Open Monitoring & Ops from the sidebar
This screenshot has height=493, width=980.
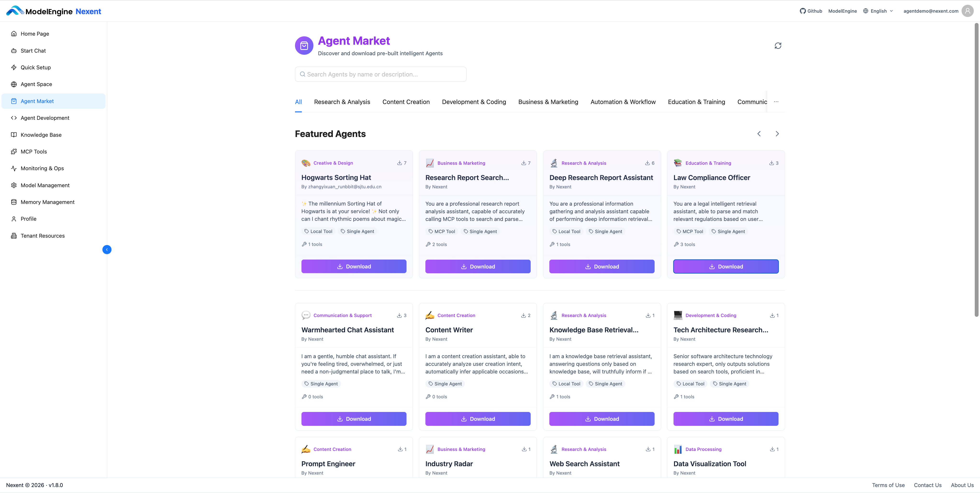(42, 168)
